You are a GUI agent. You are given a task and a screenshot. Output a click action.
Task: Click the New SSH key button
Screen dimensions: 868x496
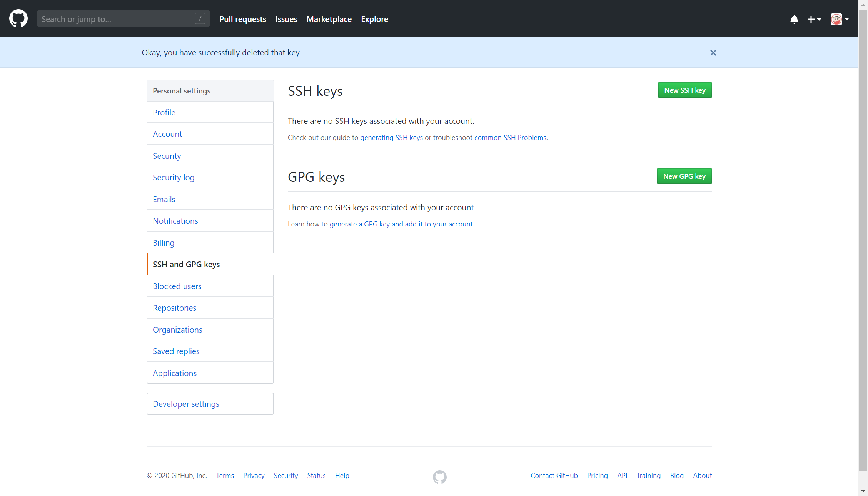click(x=684, y=90)
